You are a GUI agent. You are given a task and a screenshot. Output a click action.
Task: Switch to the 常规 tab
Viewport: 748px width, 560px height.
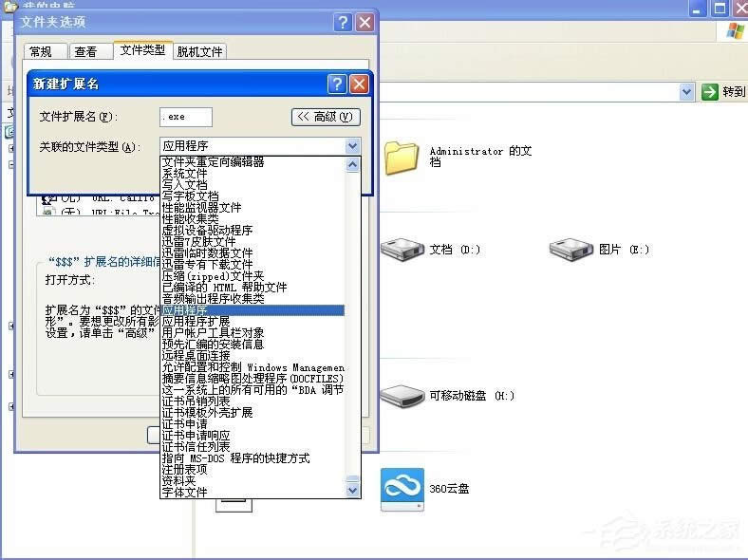pyautogui.click(x=41, y=51)
